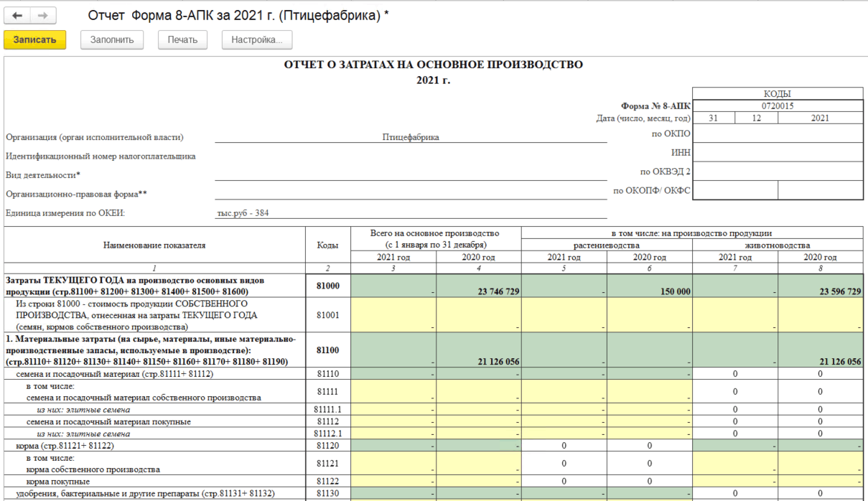Click the Форма № 8-АПК label
This screenshot has width=868, height=501.
coord(655,106)
